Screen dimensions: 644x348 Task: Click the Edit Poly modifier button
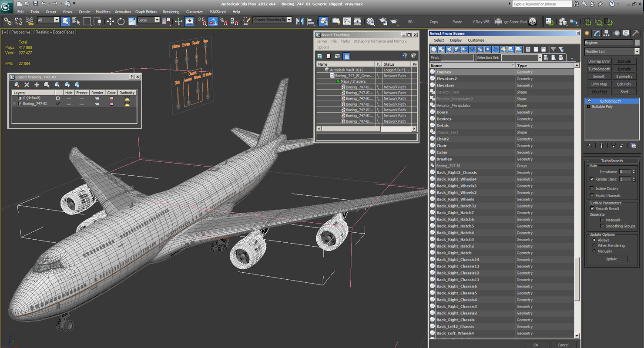pyautogui.click(x=624, y=84)
